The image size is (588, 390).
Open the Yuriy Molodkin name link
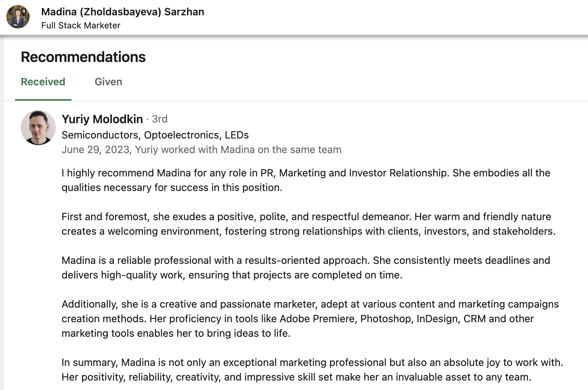coord(102,119)
